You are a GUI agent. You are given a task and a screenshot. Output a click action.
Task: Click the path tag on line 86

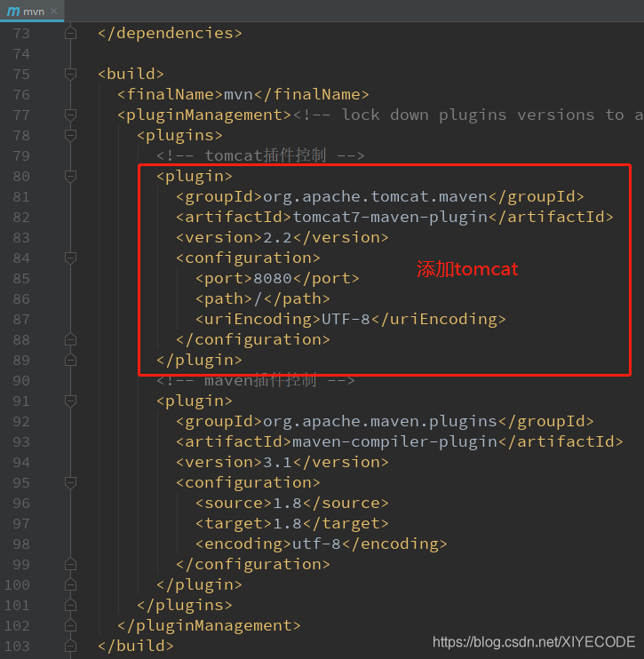tap(263, 298)
